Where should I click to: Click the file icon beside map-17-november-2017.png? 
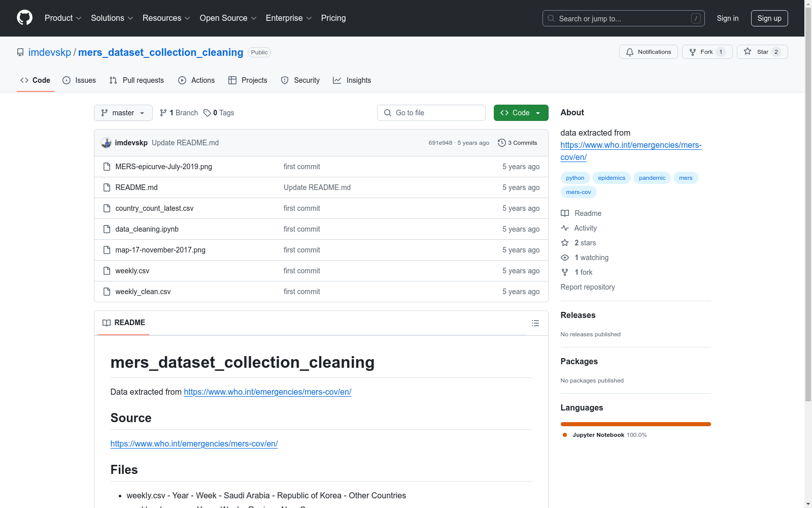click(x=107, y=250)
